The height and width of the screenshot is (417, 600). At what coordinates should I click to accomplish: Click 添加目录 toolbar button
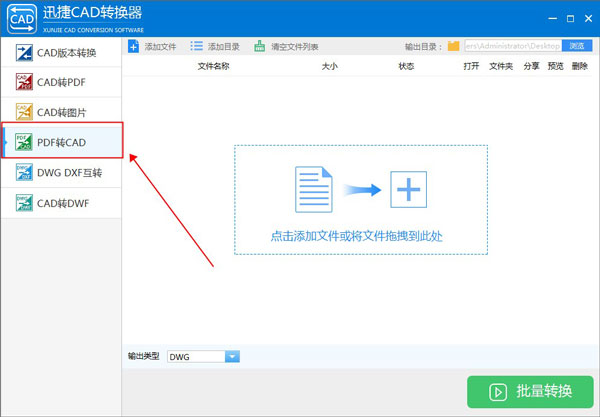[215, 46]
